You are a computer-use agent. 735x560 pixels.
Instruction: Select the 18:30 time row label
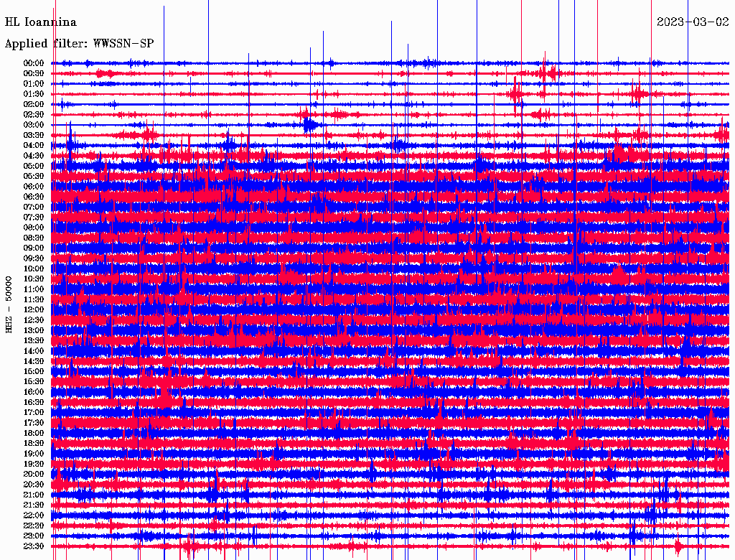tap(34, 444)
